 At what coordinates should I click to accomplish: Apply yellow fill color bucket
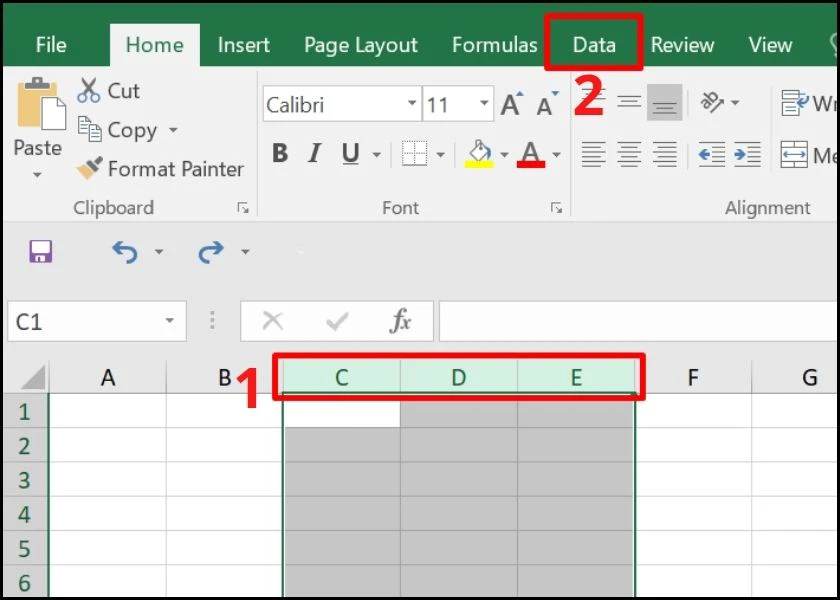point(478,154)
